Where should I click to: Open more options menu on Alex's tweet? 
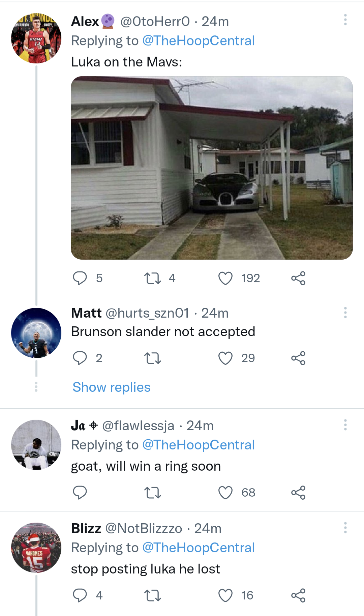(x=345, y=20)
